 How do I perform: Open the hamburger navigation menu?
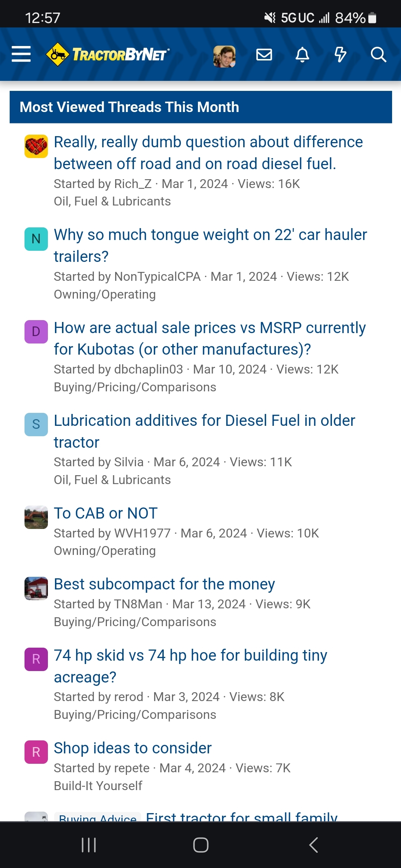pos(21,54)
